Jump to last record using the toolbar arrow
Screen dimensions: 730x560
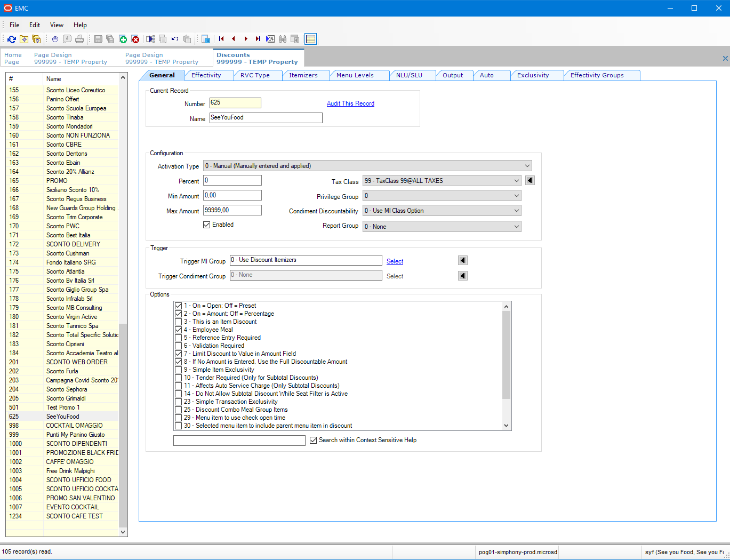click(258, 39)
